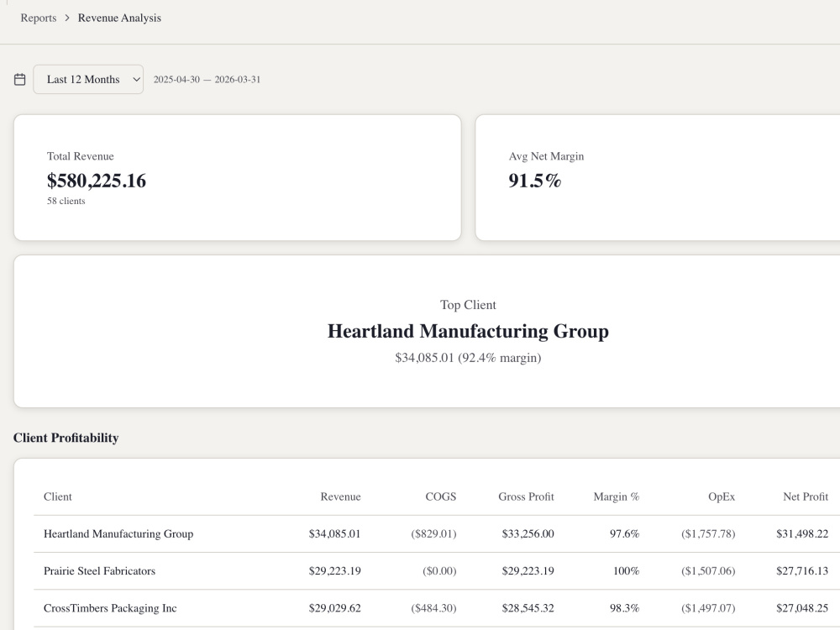Select Revenue Analysis breadcrumb item
The image size is (840, 630).
(119, 18)
